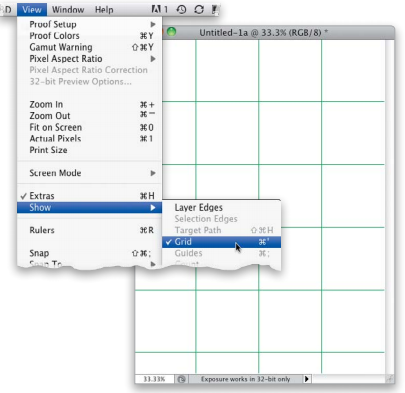Toggle Rulers on

89,230
